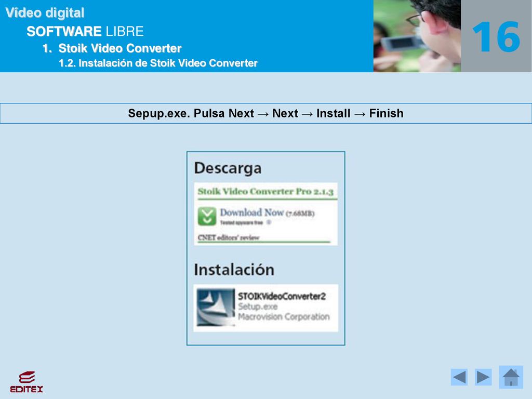Select the STOIKVideoConverter2 file name
This screenshot has width=532, height=399.
coord(282,296)
